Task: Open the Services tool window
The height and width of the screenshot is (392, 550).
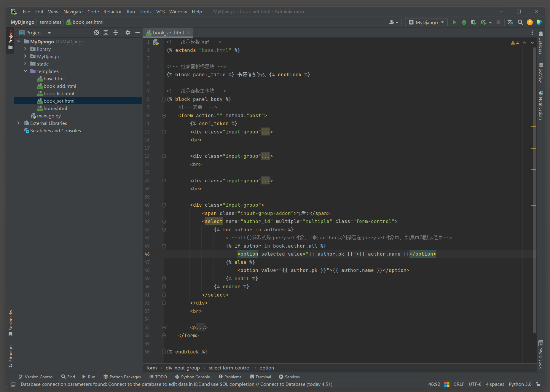Action: (289, 377)
